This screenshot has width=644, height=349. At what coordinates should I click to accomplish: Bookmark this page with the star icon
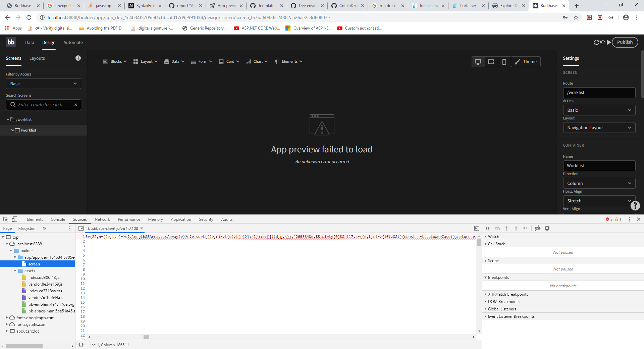pos(576,17)
